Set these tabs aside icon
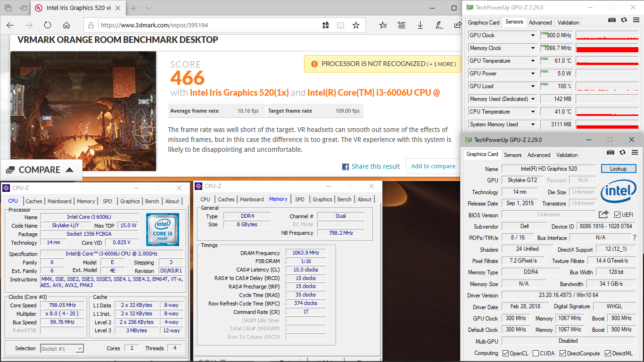 click(x=23, y=8)
